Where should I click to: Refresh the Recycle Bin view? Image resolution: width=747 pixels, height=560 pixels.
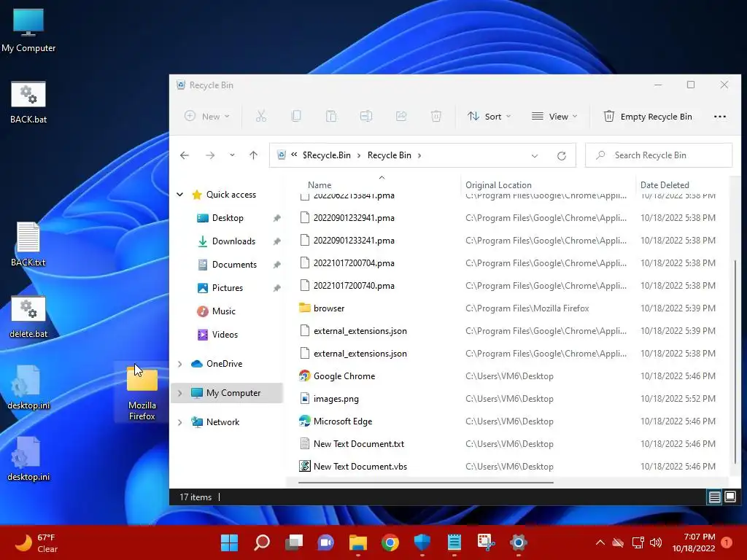coord(562,156)
